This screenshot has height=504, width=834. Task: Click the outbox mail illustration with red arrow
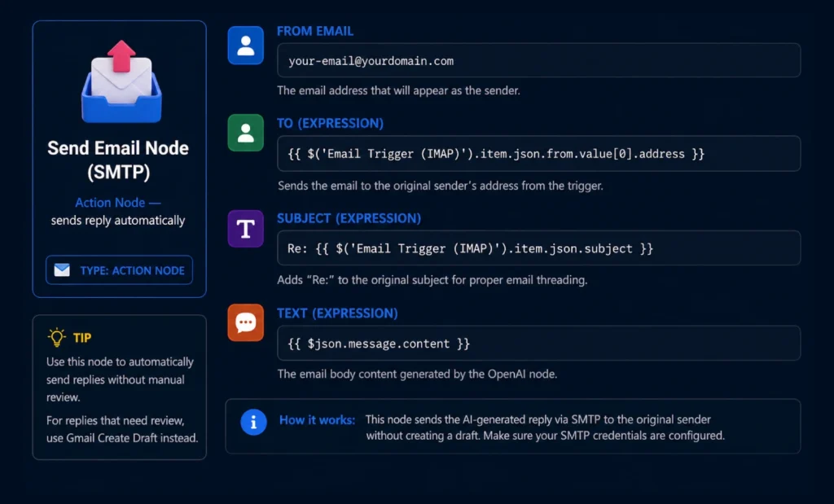[121, 81]
